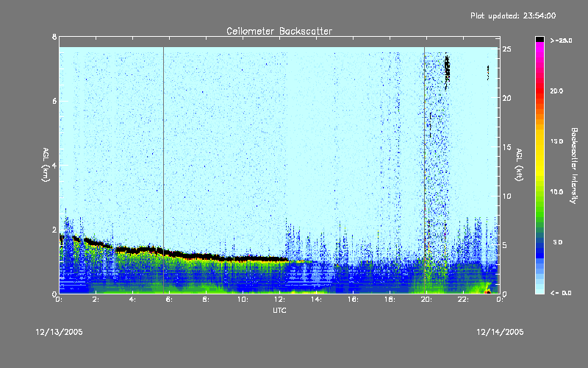Click the "15.0" colorbar label
Screen dimensions: 588x368
pyautogui.click(x=556, y=141)
